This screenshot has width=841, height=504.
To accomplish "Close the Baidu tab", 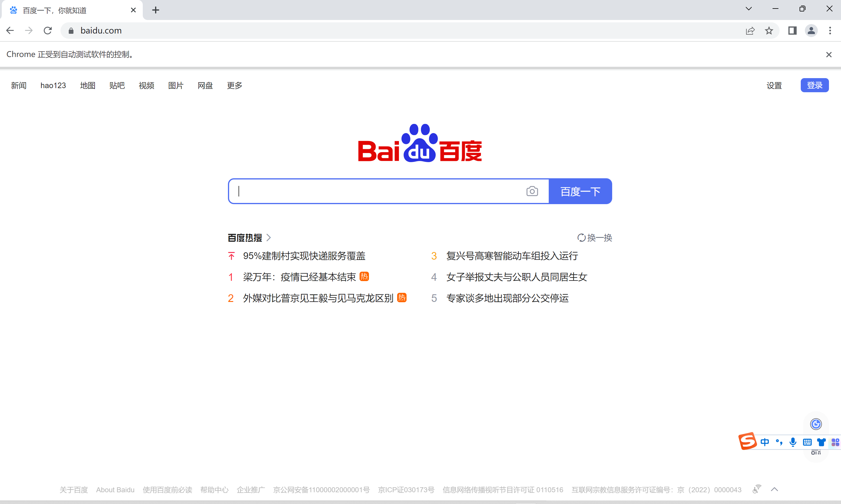I will [133, 10].
